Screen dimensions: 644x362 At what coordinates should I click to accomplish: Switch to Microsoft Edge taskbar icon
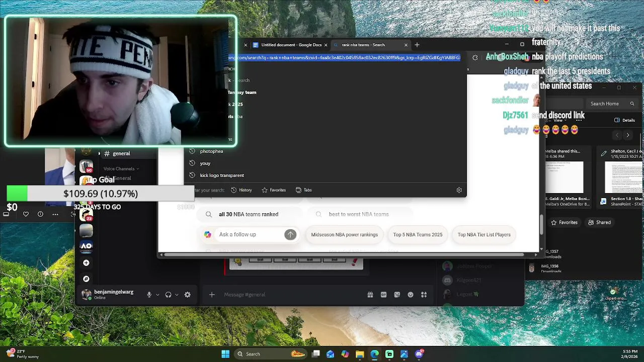point(374,354)
